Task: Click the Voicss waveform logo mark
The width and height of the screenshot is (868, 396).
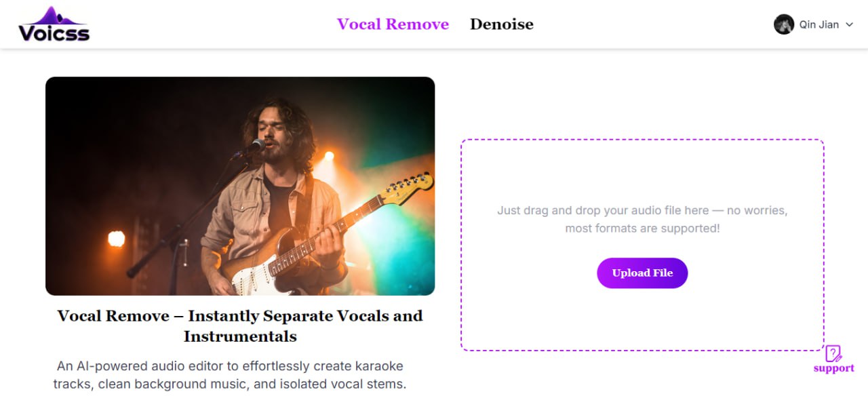Action: click(x=54, y=16)
